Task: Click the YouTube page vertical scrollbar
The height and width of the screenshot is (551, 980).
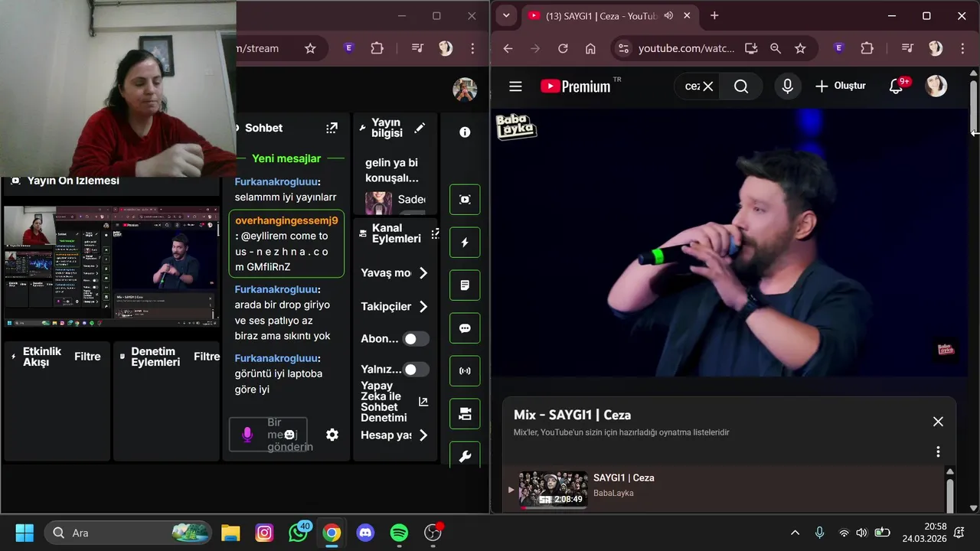Action: tap(974, 106)
